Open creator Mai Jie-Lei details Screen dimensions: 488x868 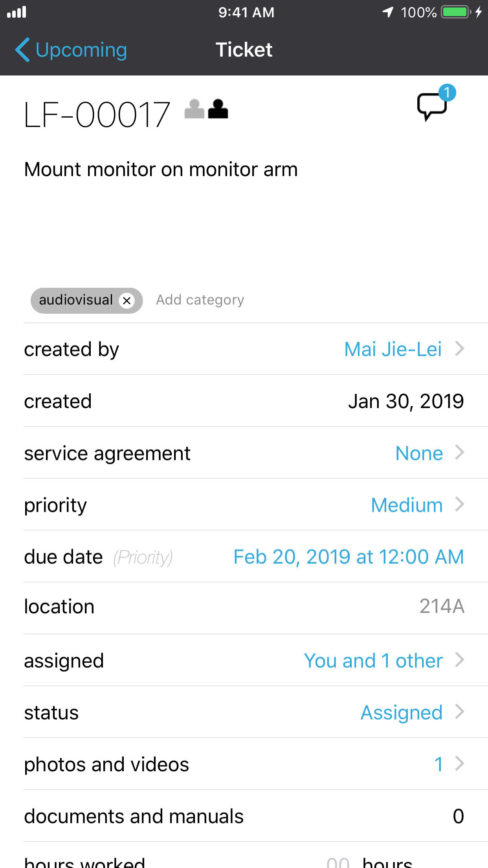pos(393,349)
